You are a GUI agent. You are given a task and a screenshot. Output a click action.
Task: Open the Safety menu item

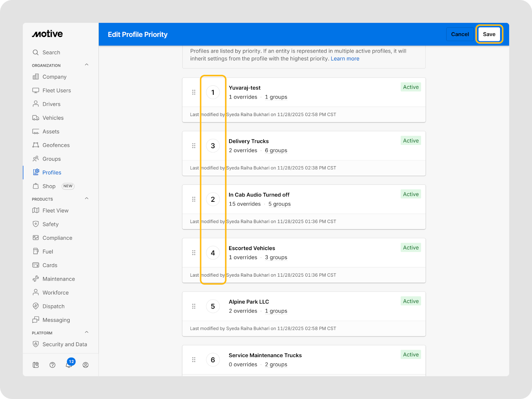tap(50, 224)
